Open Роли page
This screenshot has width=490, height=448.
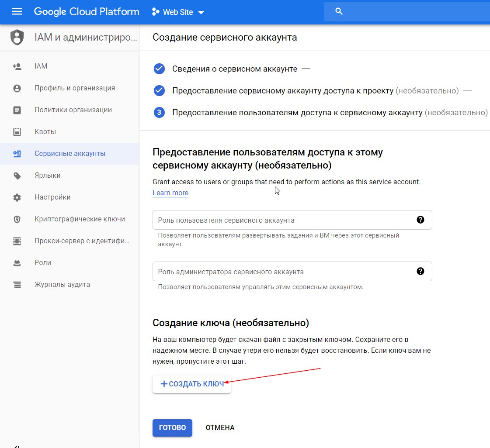point(70,263)
